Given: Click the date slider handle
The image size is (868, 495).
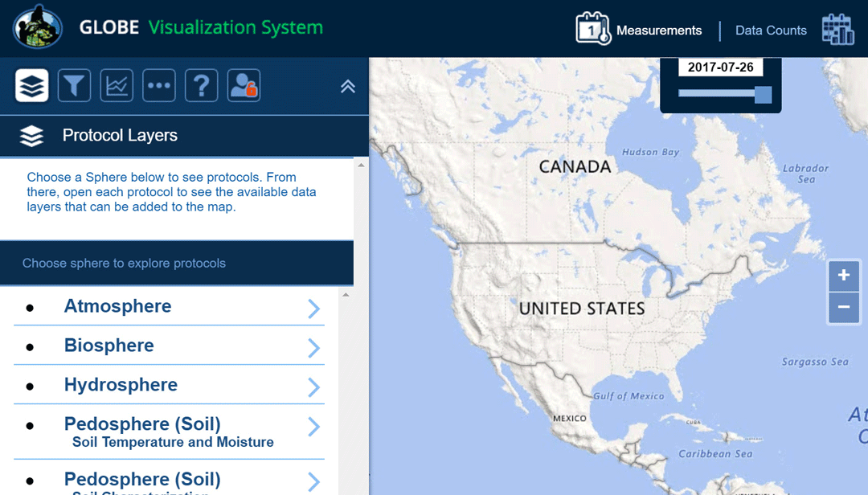Looking at the screenshot, I should click(x=763, y=94).
